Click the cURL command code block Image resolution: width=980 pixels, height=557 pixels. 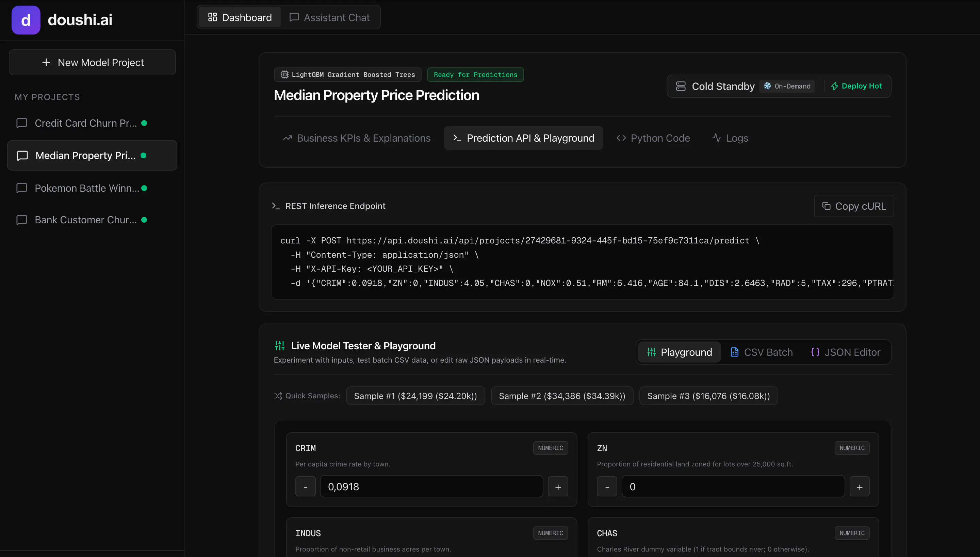[582, 262]
